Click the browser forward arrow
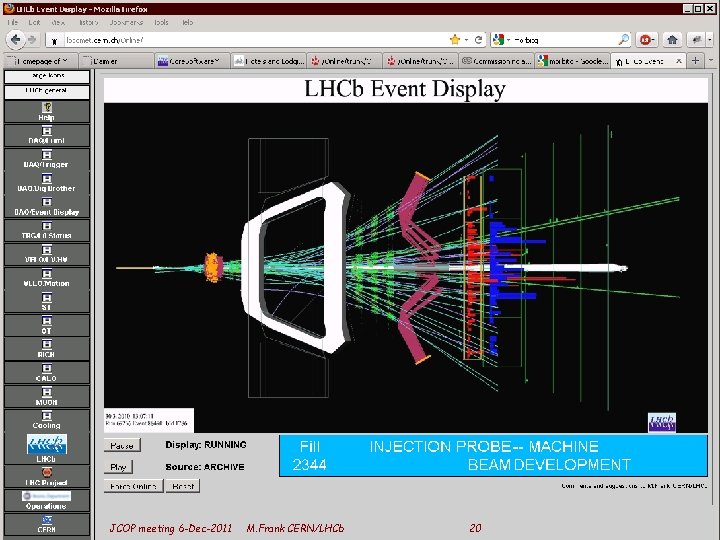Screen dimensions: 720x540 click(32, 40)
